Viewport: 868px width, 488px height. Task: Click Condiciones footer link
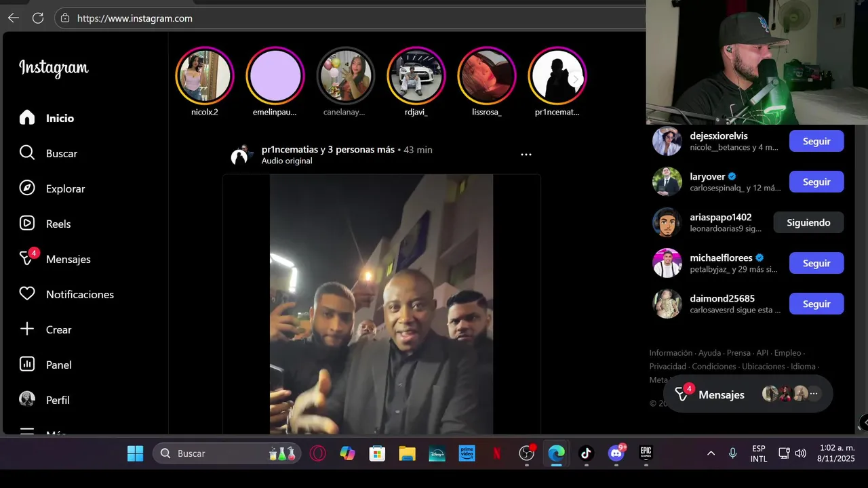(x=714, y=367)
